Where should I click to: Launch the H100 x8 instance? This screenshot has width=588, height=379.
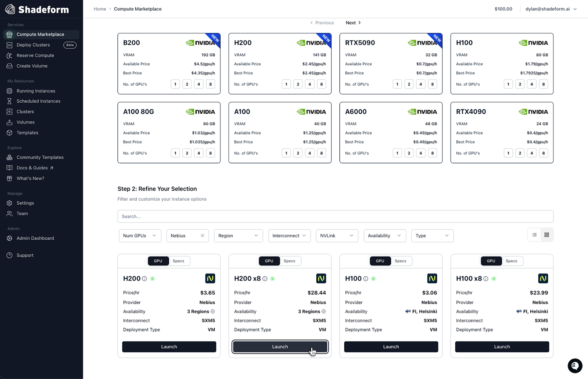[x=502, y=347]
